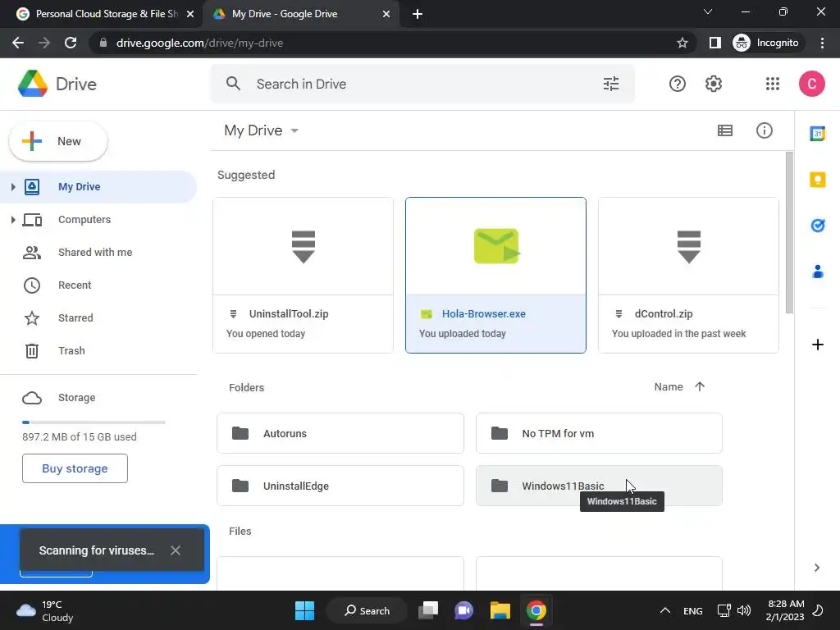Click the storage usage bar
Screen dimensions: 840x630
[94, 422]
